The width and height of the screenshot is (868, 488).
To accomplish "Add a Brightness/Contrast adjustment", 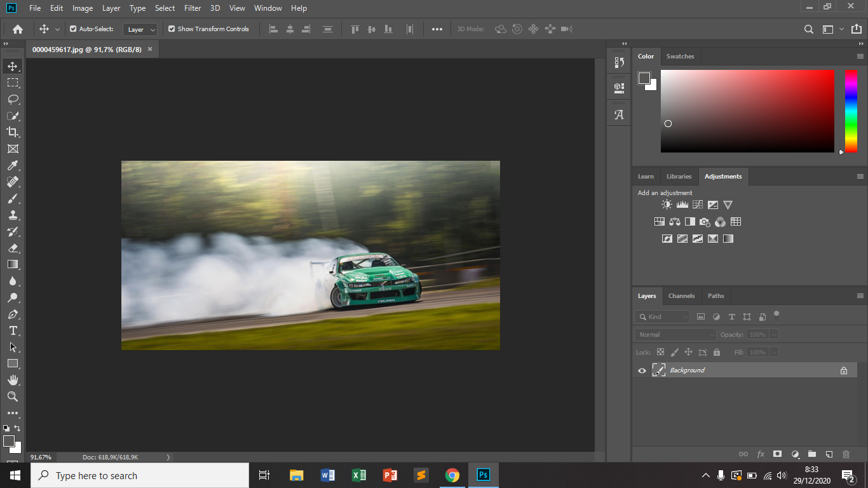I will point(666,204).
